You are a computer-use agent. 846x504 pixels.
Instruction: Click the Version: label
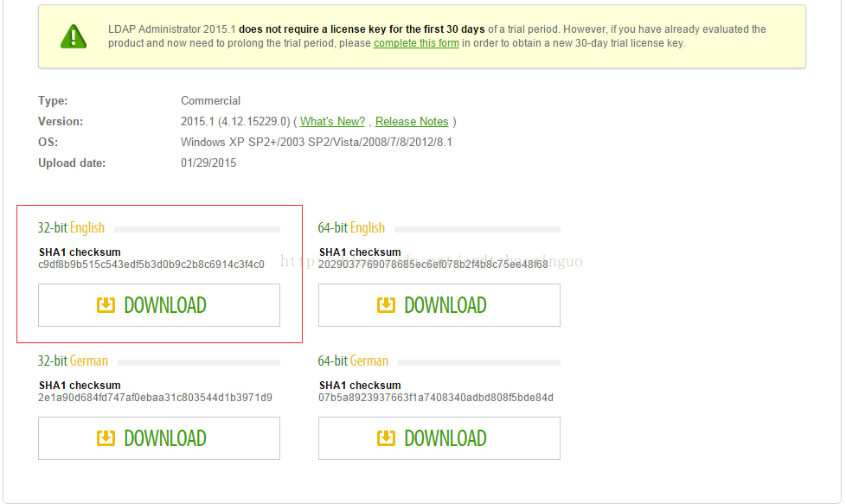click(x=61, y=121)
